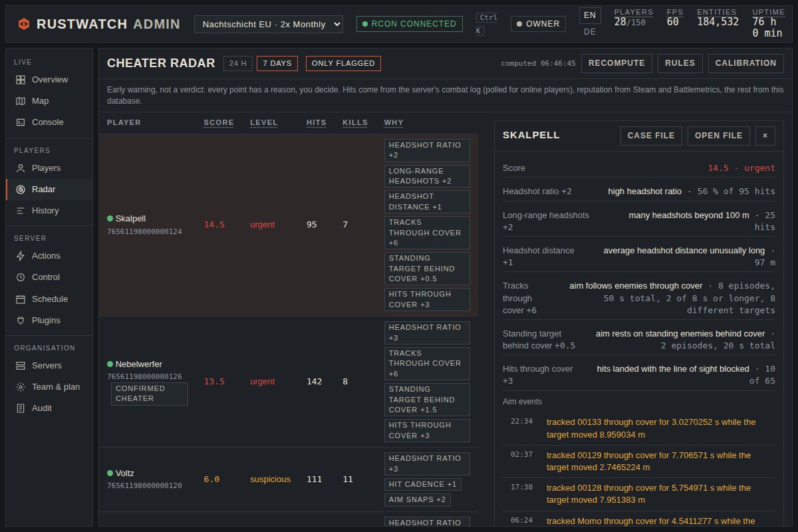The image size is (798, 532).
Task: Sort by the LEVEL column header
Action: (x=263, y=123)
